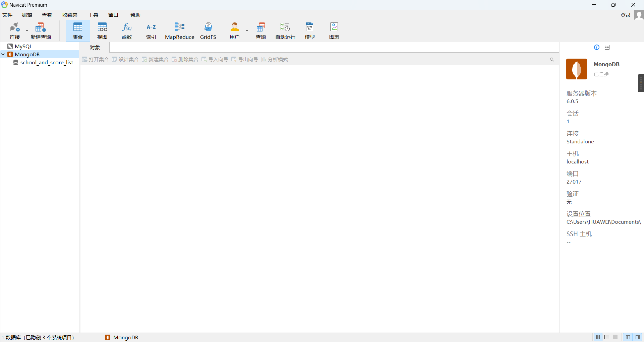The image size is (644, 342).
Task: Click the 登录 (Login) link
Action: click(626, 15)
